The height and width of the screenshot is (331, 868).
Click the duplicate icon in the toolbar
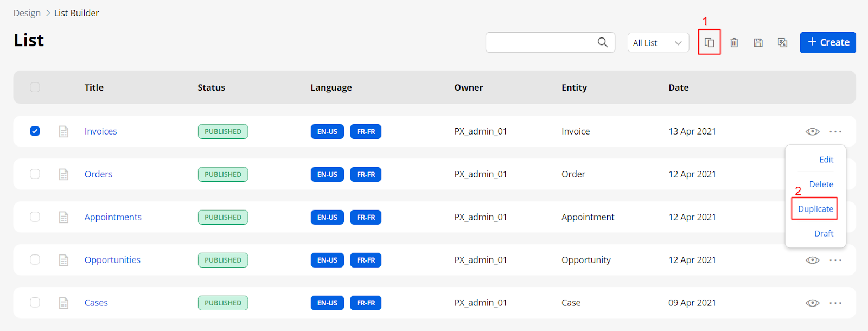click(709, 42)
